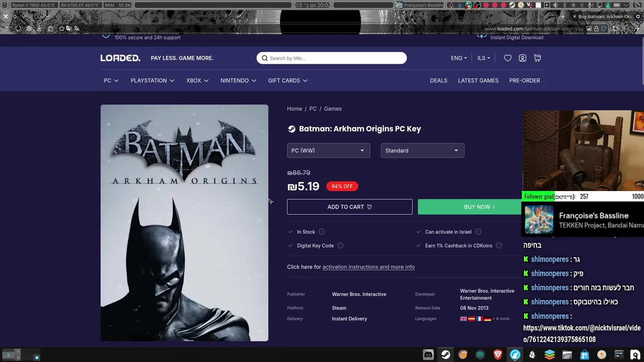644x362 pixels.
Task: Open the sliders settings app in taskbar
Action: coord(619,354)
